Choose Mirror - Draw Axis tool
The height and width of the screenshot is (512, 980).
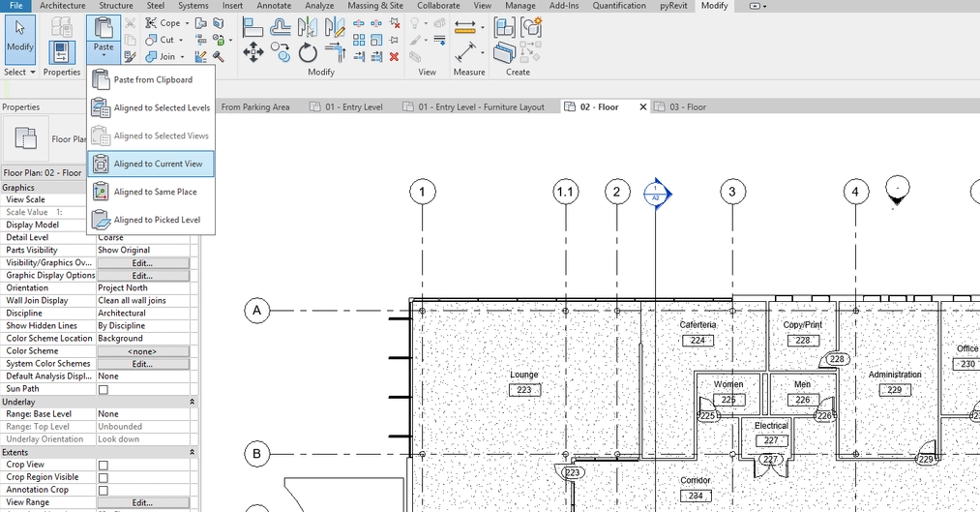click(335, 27)
